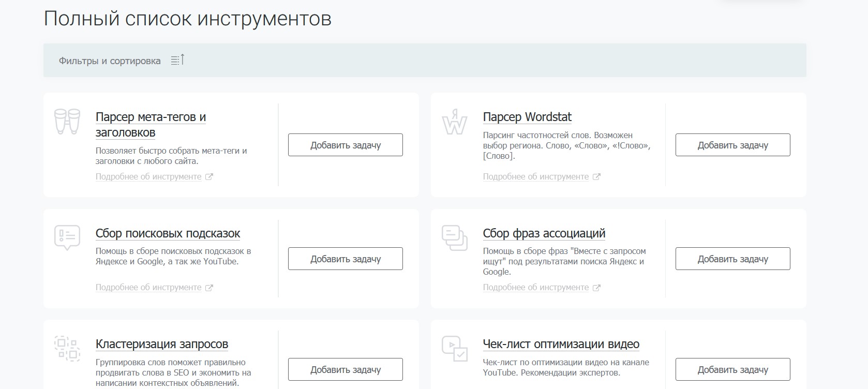The image size is (868, 389).
Task: Open the Чек-лист оптимизации видео title link
Action: pos(561,345)
